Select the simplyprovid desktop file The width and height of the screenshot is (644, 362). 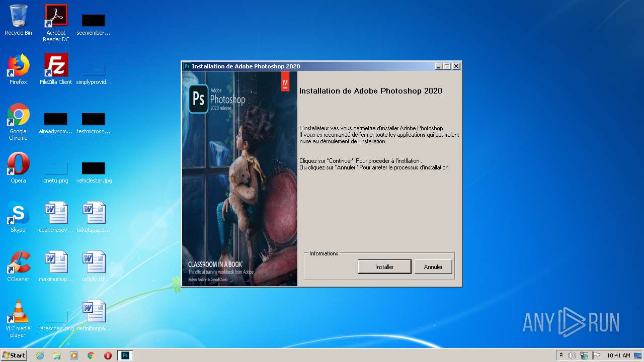tap(94, 73)
